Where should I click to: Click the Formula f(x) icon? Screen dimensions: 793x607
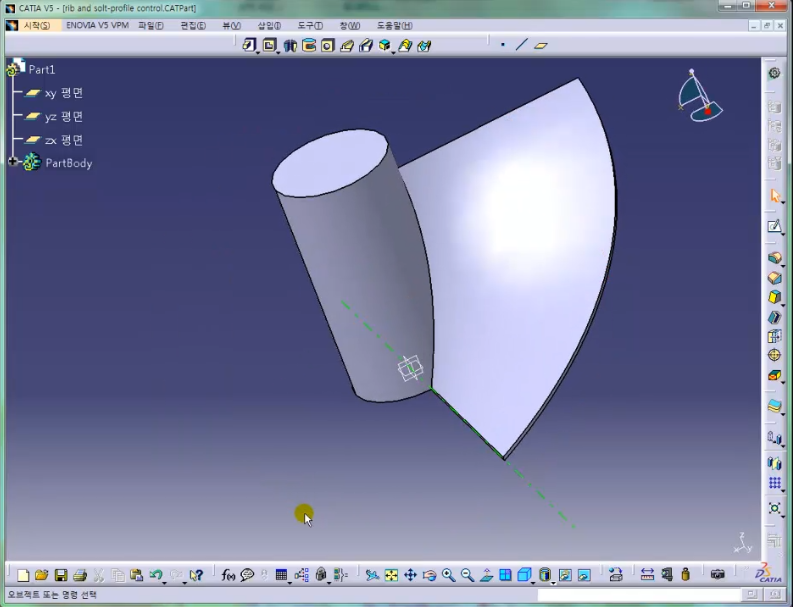point(228,575)
